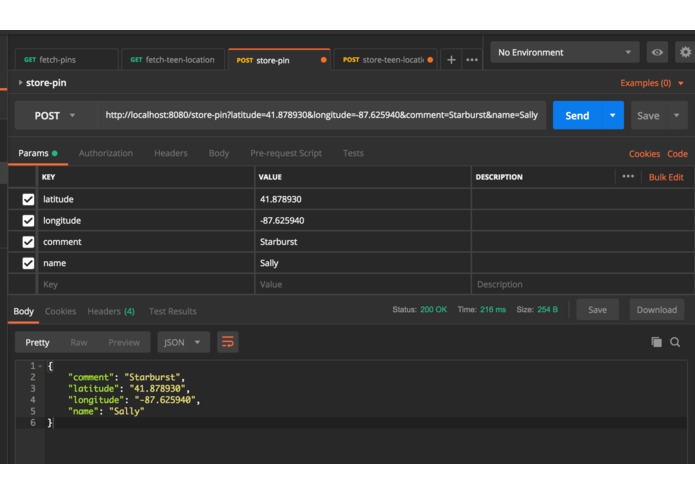Open the Cookies link
695x494 pixels.
[644, 154]
